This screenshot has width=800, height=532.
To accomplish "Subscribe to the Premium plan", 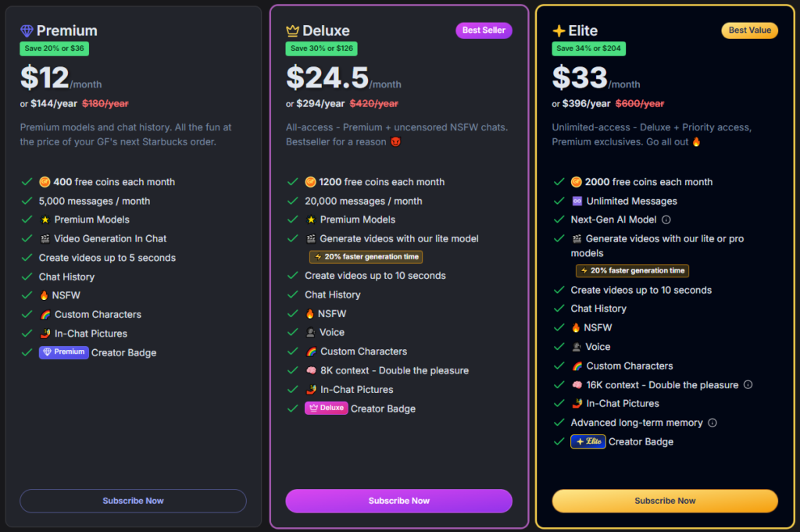I will 133,501.
